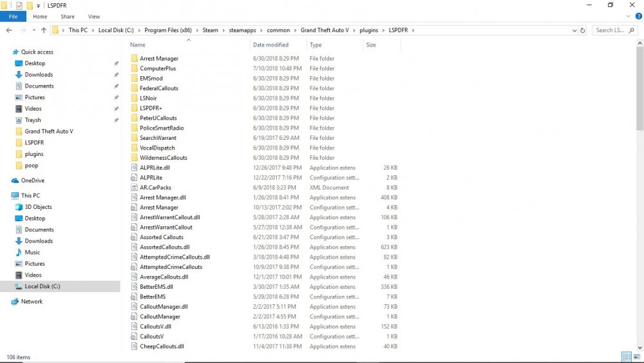This screenshot has height=363, width=644.
Task: Click Properties icon in quick access toolbar
Action: (19, 5)
